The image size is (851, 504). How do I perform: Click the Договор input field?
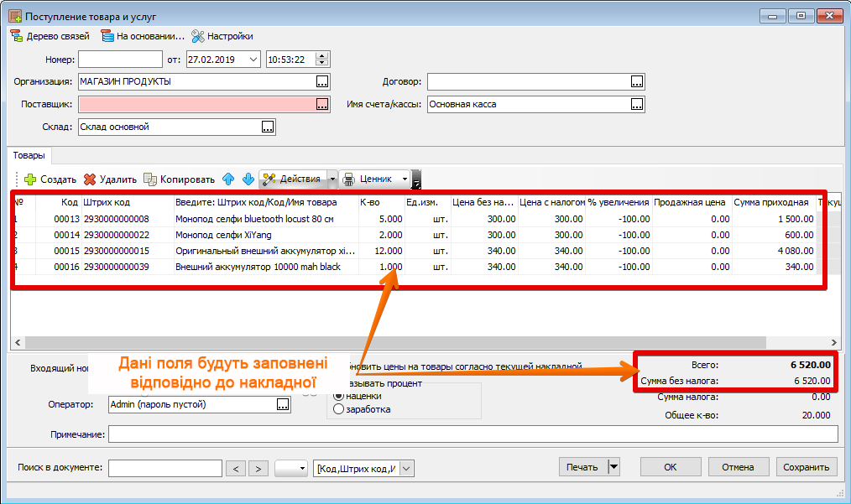[530, 82]
